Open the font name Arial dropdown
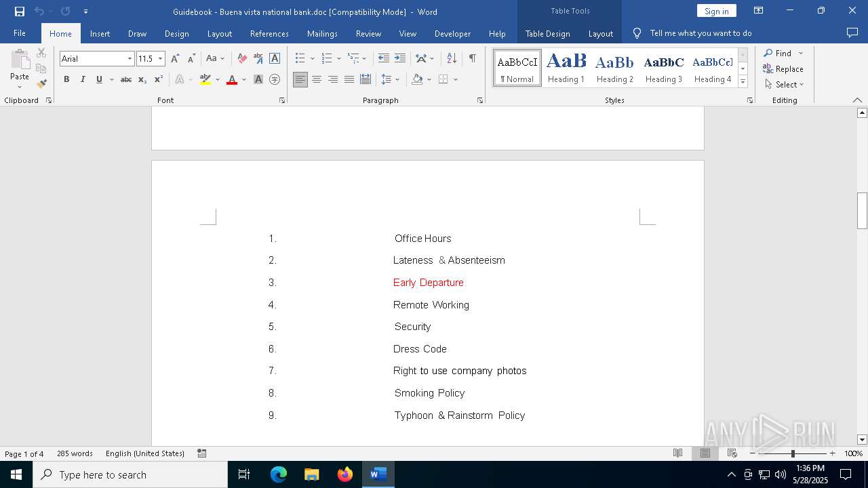The height and width of the screenshot is (488, 868). (130, 59)
